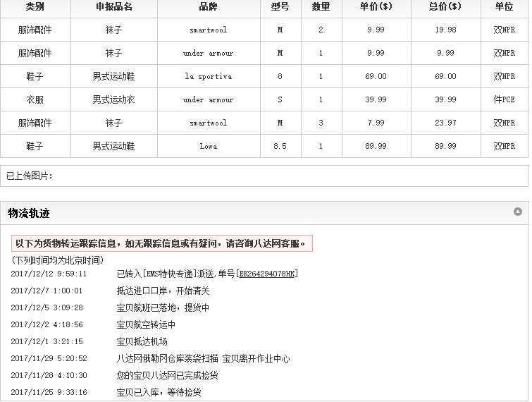Click the red-bordered tracking notice box
This screenshot has height=402, width=532.
[161, 243]
